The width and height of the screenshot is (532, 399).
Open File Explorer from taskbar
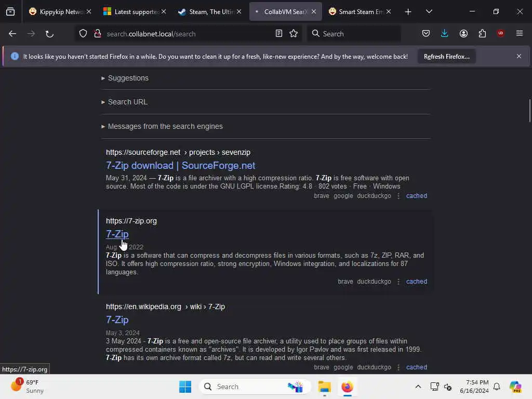(x=324, y=387)
